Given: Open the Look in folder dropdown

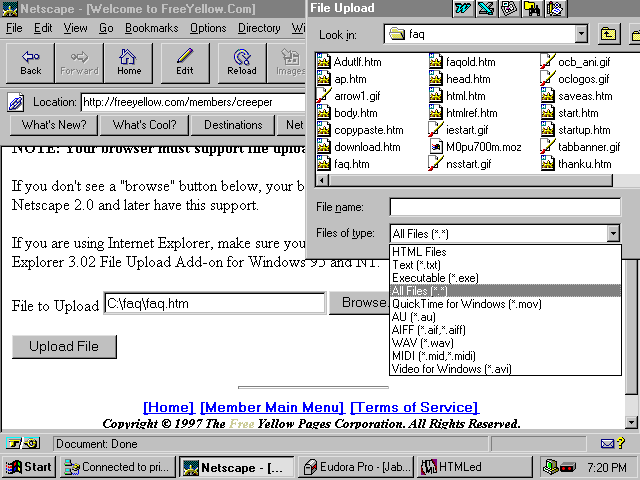Looking at the screenshot, I should click(x=581, y=34).
